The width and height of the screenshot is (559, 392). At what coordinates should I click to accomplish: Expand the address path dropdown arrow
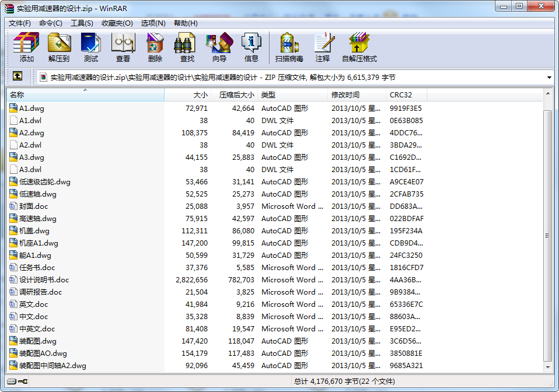(x=549, y=77)
